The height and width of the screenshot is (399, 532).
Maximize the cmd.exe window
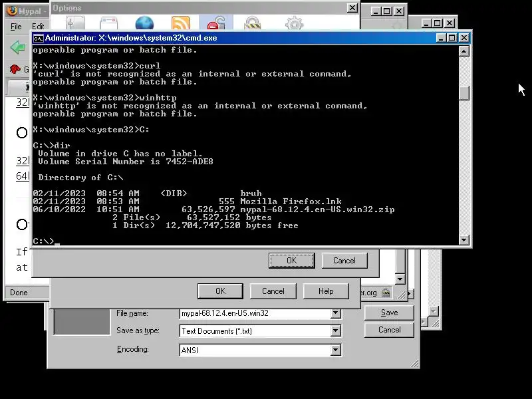[452, 38]
